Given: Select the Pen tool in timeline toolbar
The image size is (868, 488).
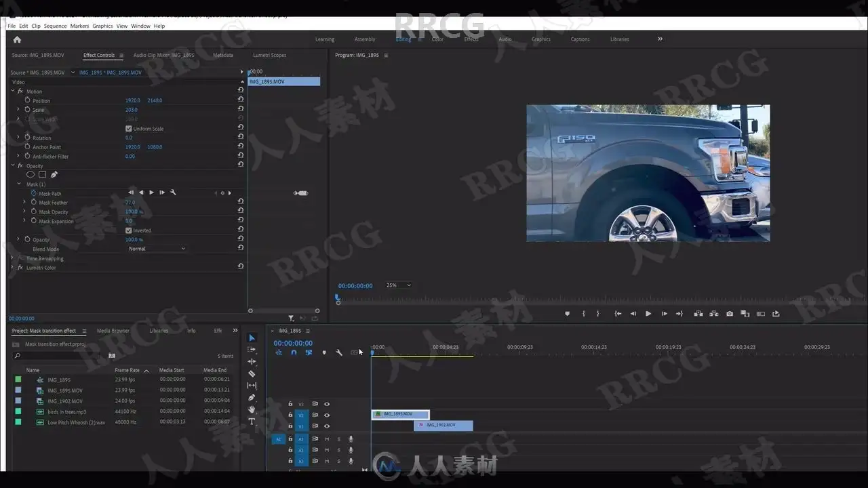Looking at the screenshot, I should [x=252, y=397].
